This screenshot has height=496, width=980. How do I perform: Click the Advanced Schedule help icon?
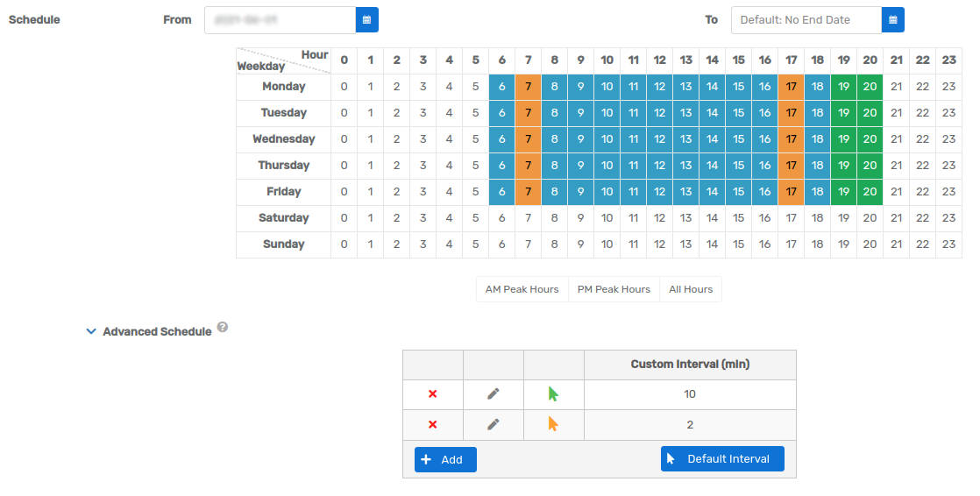pyautogui.click(x=223, y=327)
